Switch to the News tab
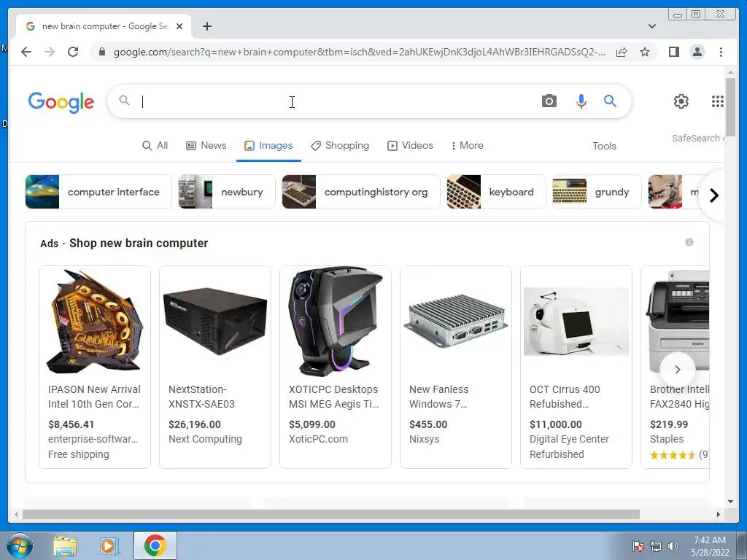This screenshot has width=747, height=560. point(206,146)
